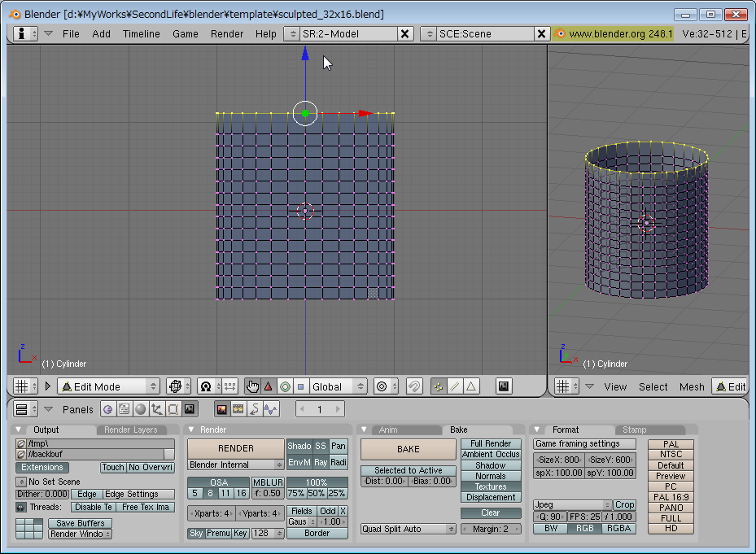This screenshot has width=756, height=554.
Task: Toggle the OSA oversampling button
Action: click(219, 482)
